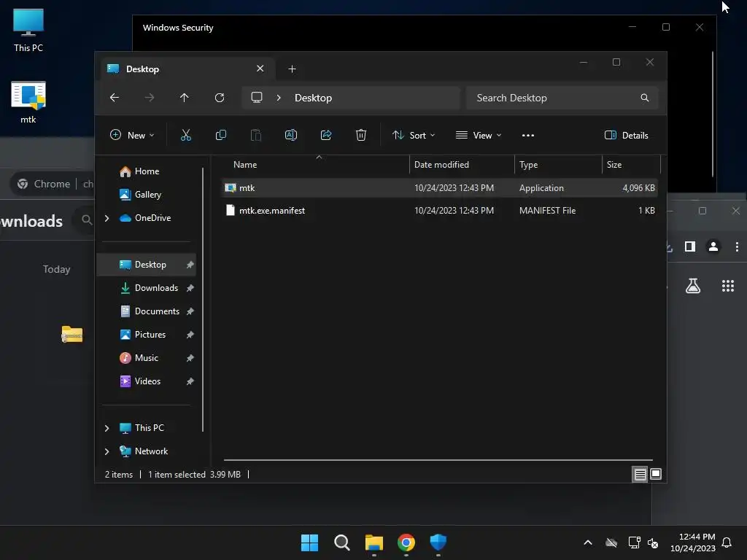Open the New dropdown menu
The width and height of the screenshot is (747, 560).
coord(132,135)
